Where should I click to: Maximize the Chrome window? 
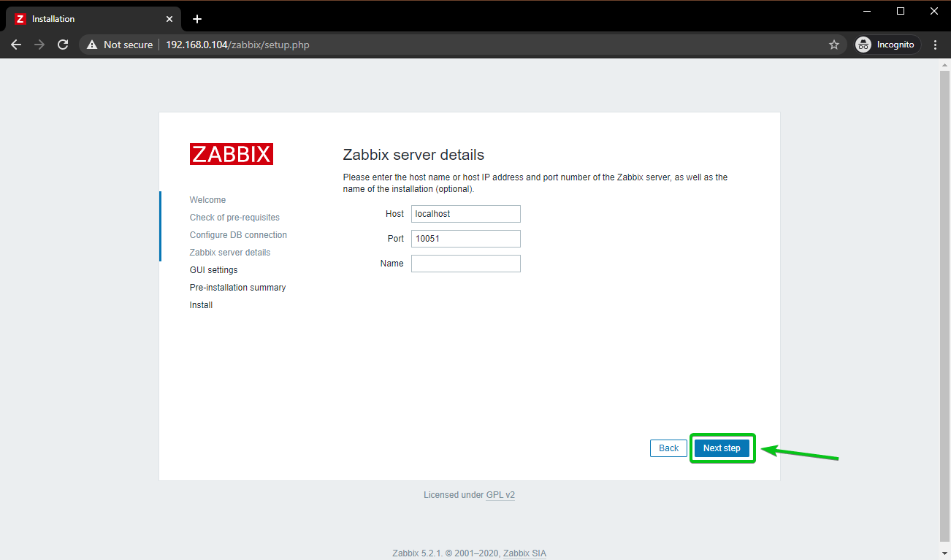coord(901,11)
